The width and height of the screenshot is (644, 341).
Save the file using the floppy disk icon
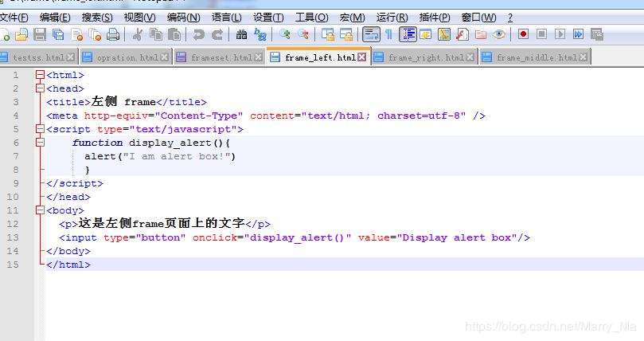pyautogui.click(x=40, y=34)
